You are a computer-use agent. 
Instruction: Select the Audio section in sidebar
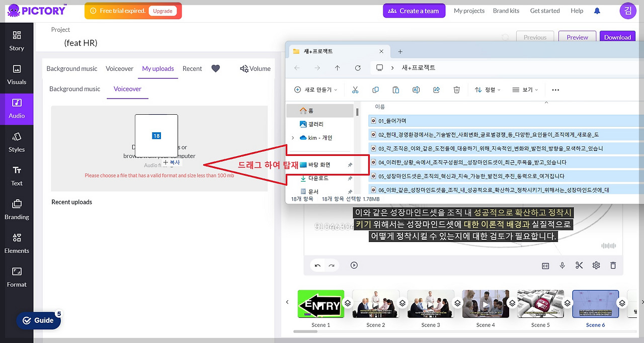[x=17, y=108]
